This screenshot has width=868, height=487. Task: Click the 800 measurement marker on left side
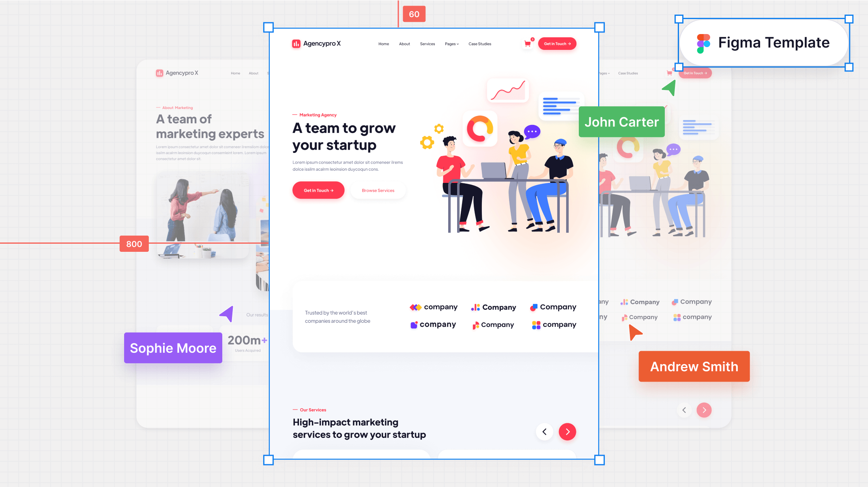tap(133, 243)
